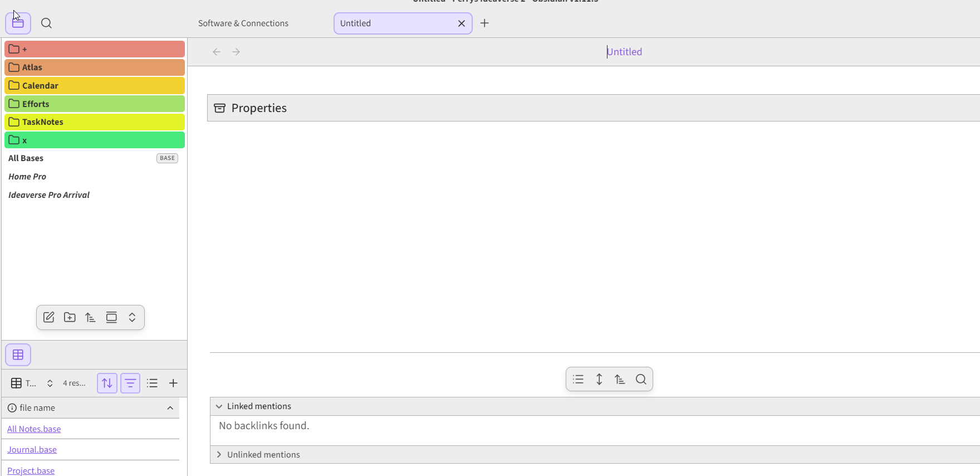
Task: Open a new tab with plus button
Action: pos(484,23)
